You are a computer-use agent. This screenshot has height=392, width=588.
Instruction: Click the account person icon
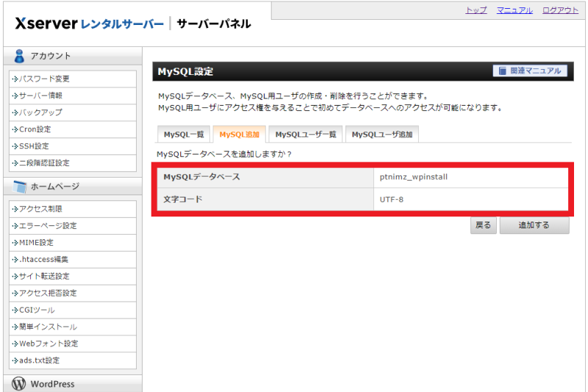coord(19,56)
